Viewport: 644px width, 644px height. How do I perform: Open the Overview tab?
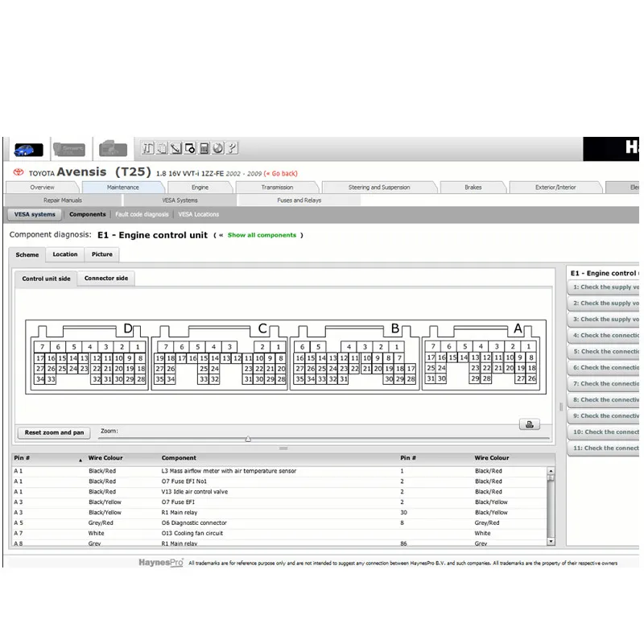tap(43, 188)
